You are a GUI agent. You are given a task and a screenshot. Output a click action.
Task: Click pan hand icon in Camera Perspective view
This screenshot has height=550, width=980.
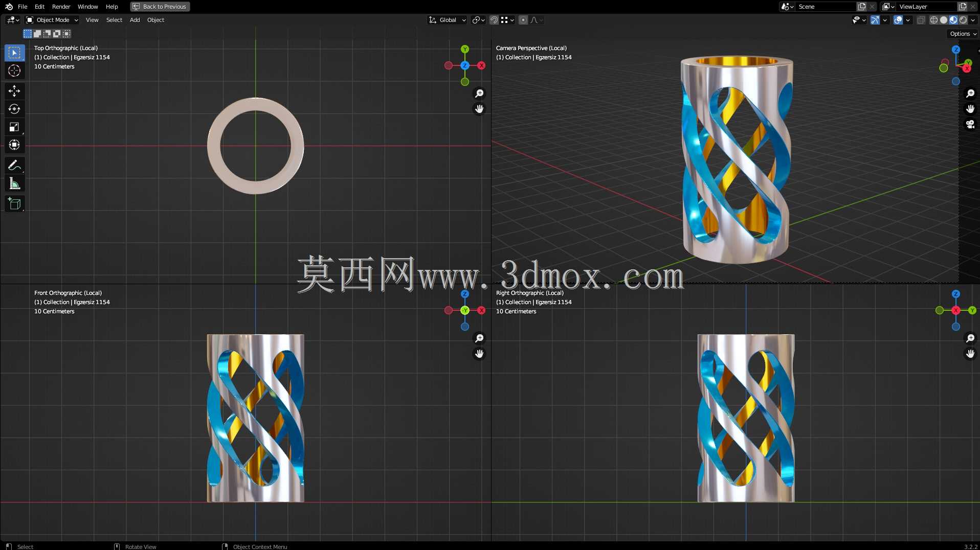click(970, 109)
